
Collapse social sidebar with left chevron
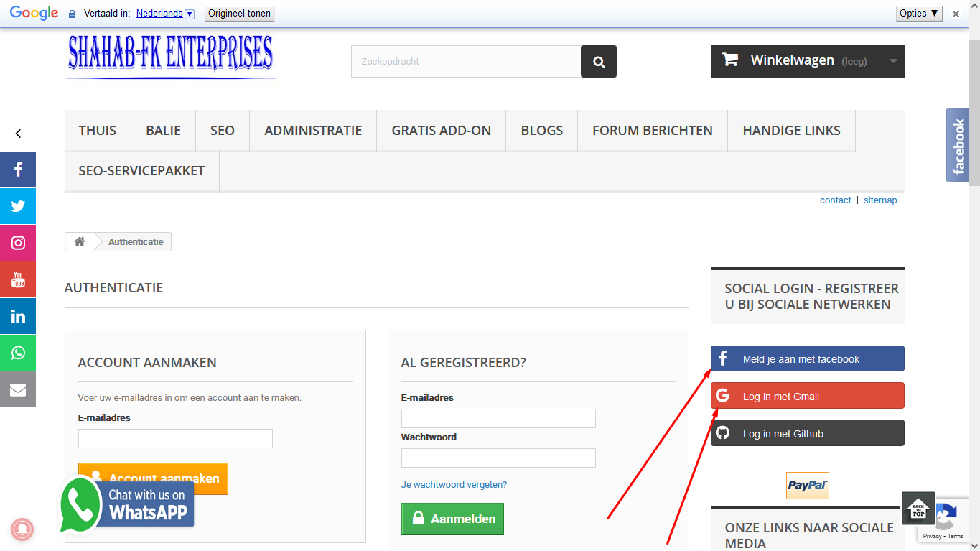(x=18, y=134)
